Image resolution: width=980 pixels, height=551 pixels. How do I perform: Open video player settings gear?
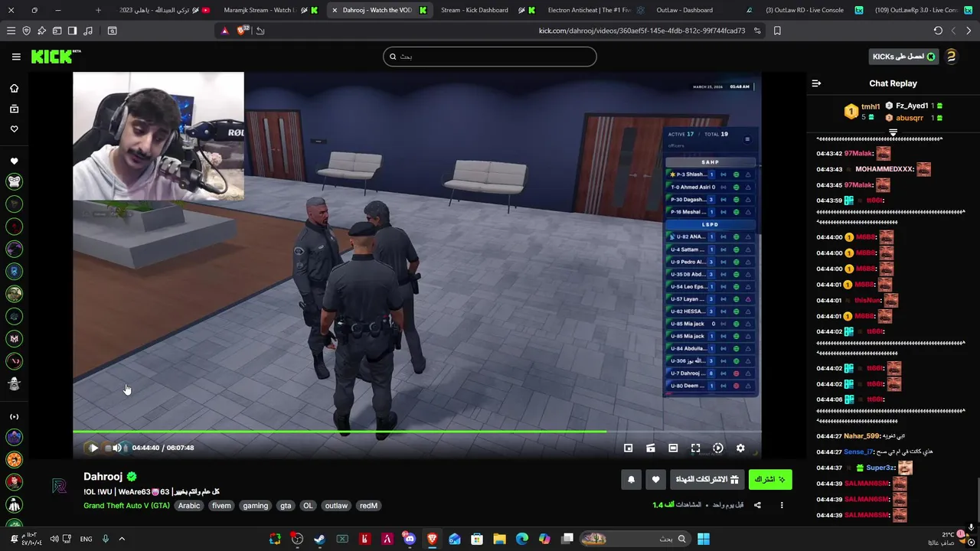740,448
